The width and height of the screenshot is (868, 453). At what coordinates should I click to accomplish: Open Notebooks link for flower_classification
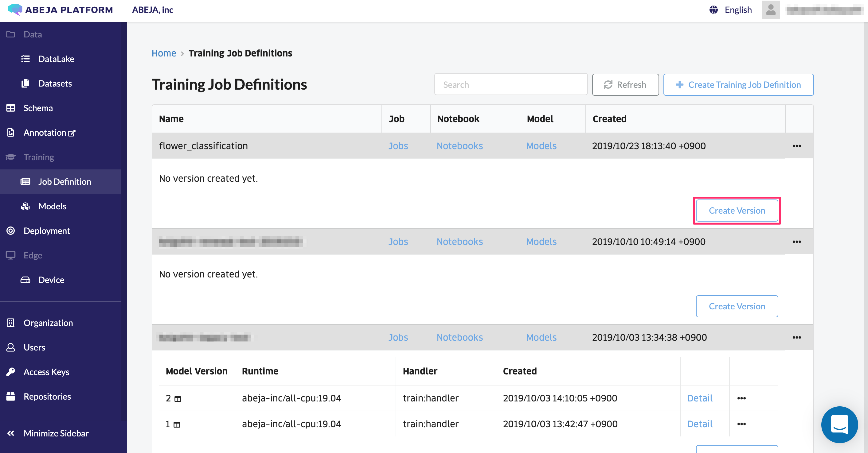coord(459,146)
